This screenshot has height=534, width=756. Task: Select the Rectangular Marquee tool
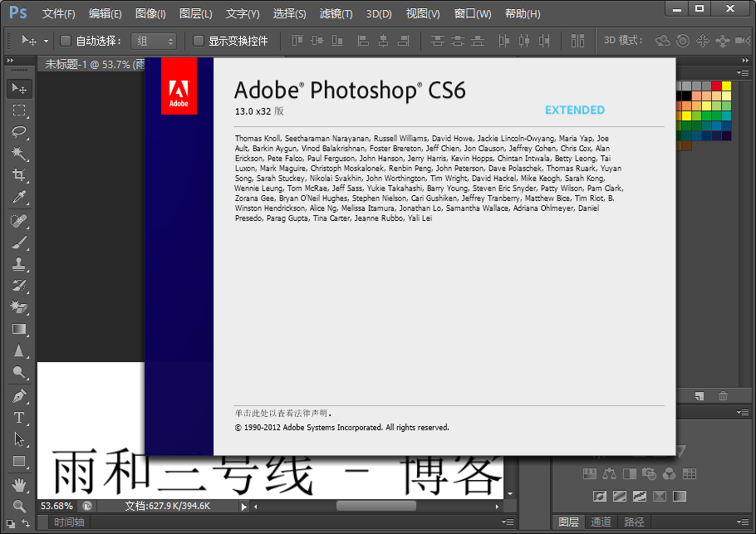(x=19, y=110)
